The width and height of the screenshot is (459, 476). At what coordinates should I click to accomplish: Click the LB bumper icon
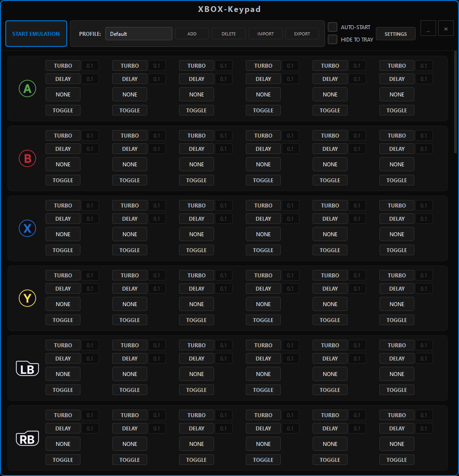(x=27, y=368)
